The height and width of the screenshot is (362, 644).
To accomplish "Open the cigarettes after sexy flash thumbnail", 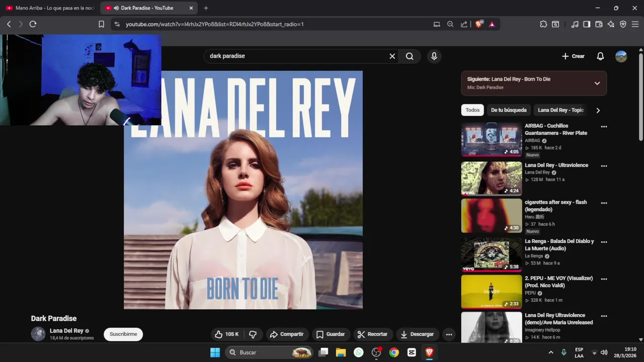I will [492, 216].
